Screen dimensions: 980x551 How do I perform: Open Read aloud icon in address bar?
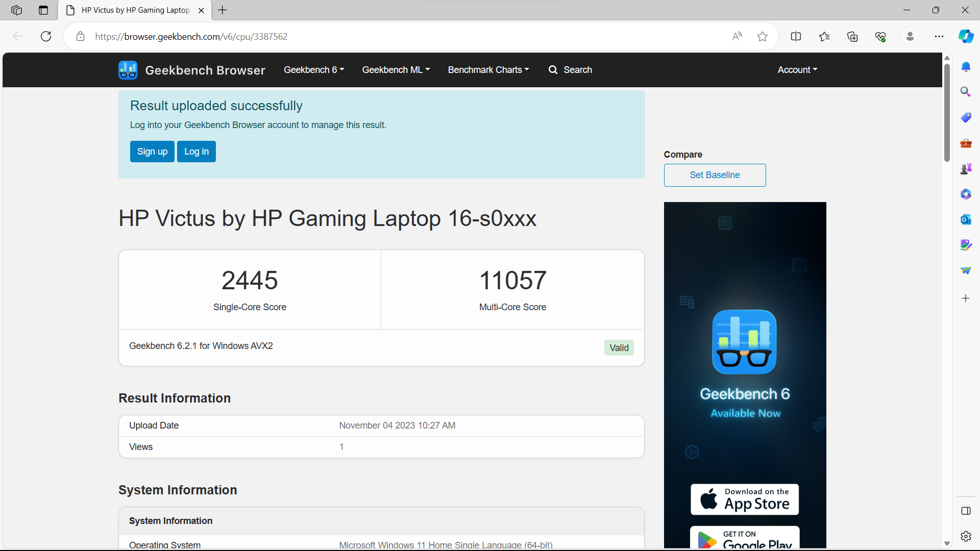[737, 36]
